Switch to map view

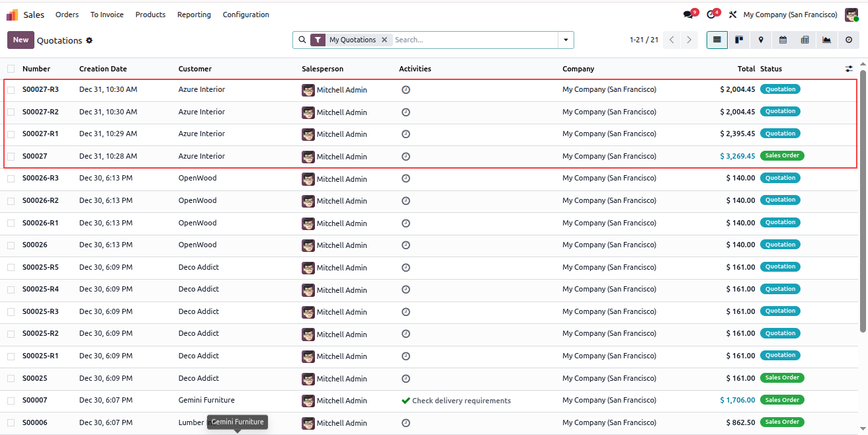coord(761,40)
